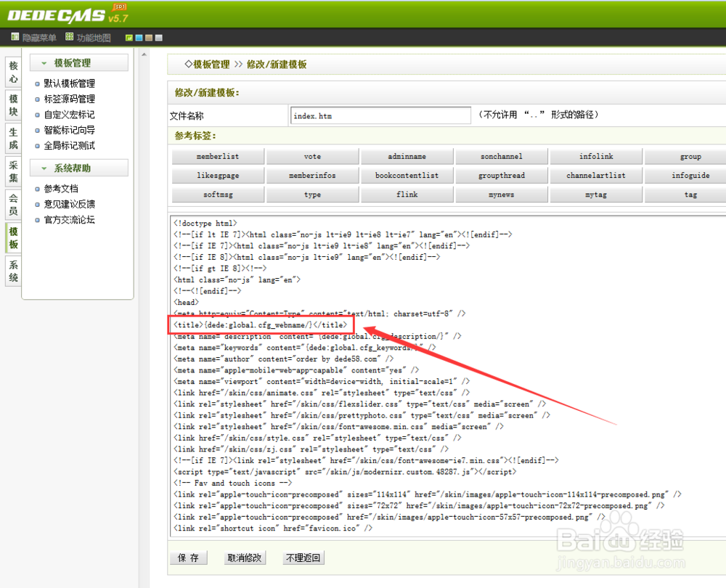Open 智能标记向导 in the sidebar

pyautogui.click(x=70, y=130)
